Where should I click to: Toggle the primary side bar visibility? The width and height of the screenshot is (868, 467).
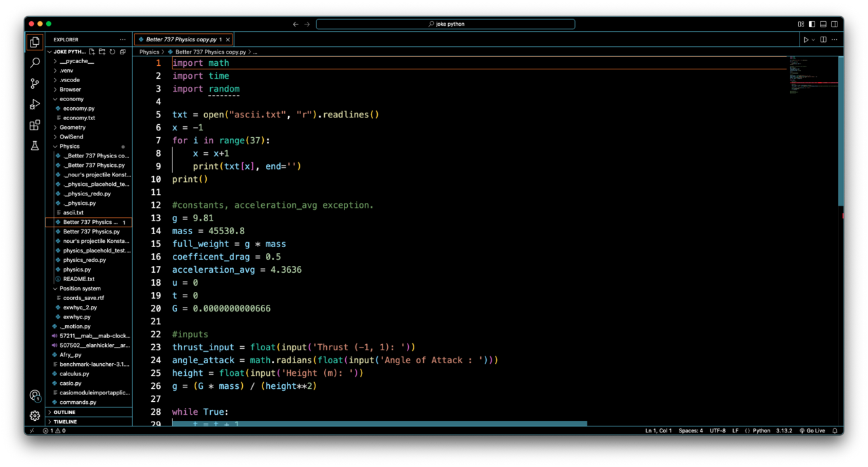point(812,24)
